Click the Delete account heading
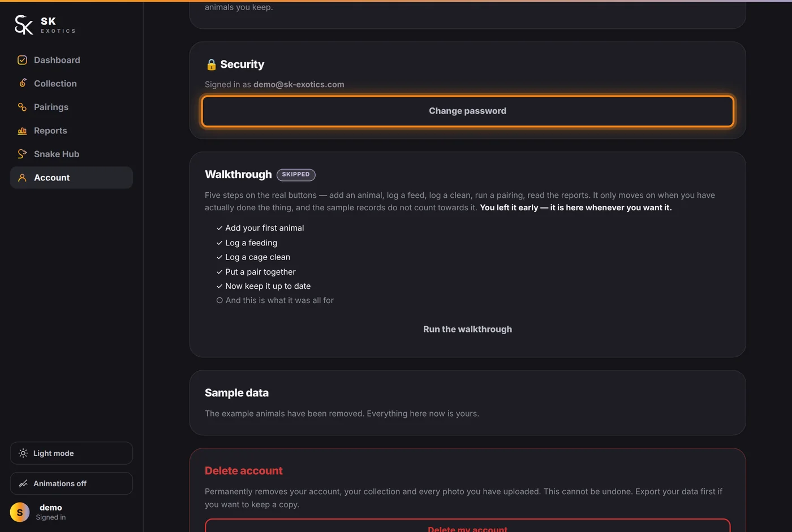792x532 pixels. [243, 471]
